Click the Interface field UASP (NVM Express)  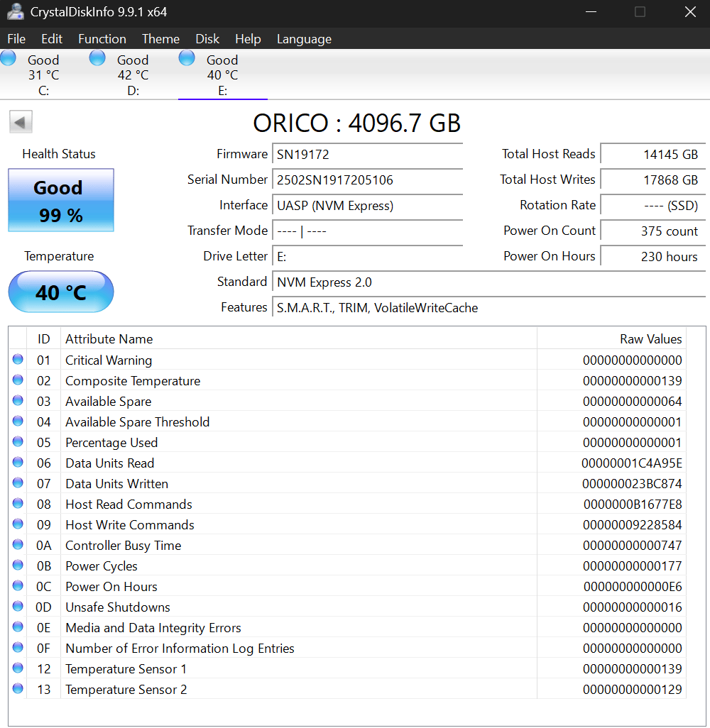click(x=367, y=205)
